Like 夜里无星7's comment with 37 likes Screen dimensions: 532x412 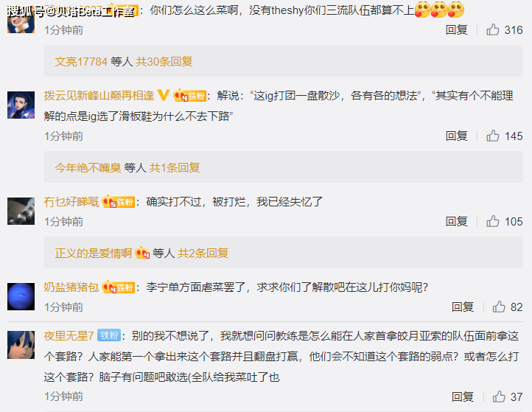tap(499, 397)
